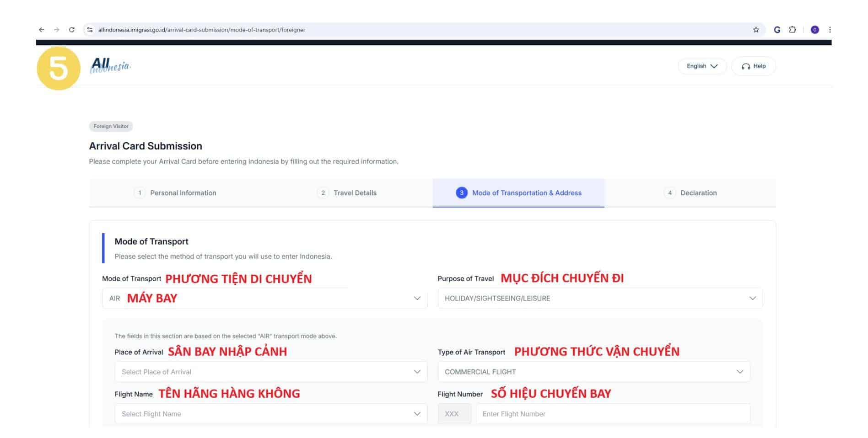Click the browser back arrow

point(42,30)
